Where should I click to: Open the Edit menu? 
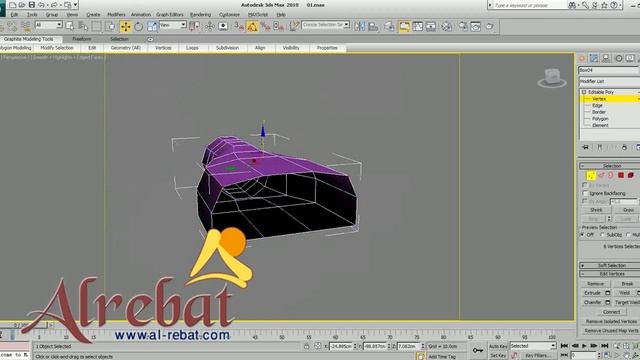(14, 15)
